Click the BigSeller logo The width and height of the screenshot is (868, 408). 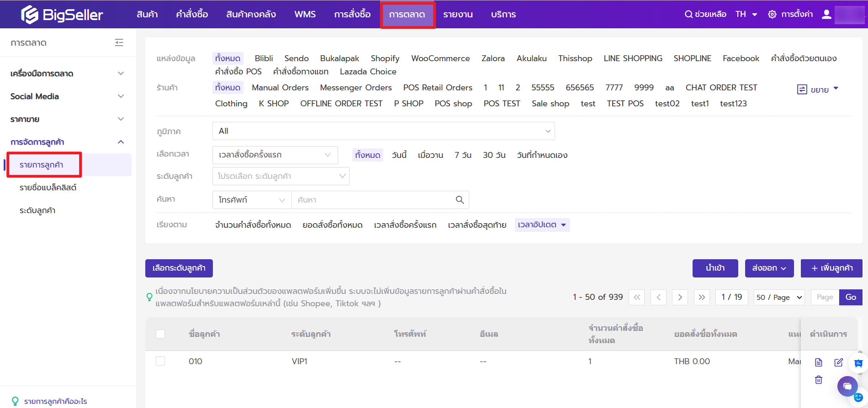pos(62,15)
